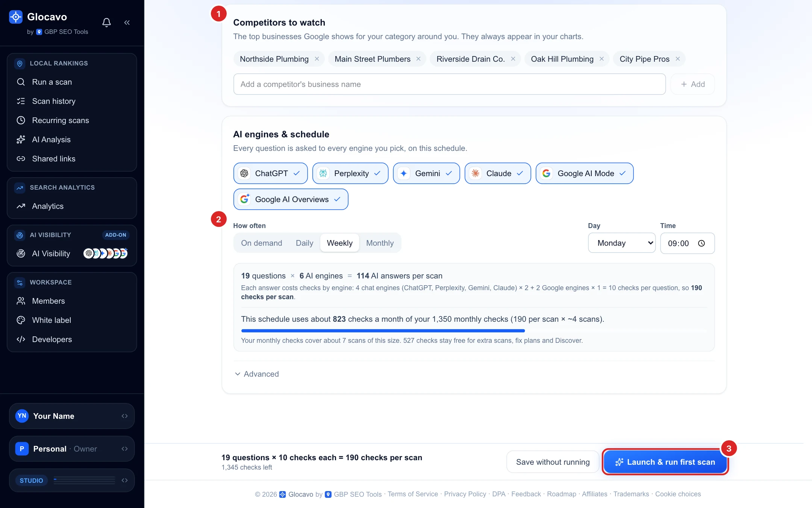The width and height of the screenshot is (812, 508).
Task: Toggle Google AI Overviews engine
Action: [291, 199]
